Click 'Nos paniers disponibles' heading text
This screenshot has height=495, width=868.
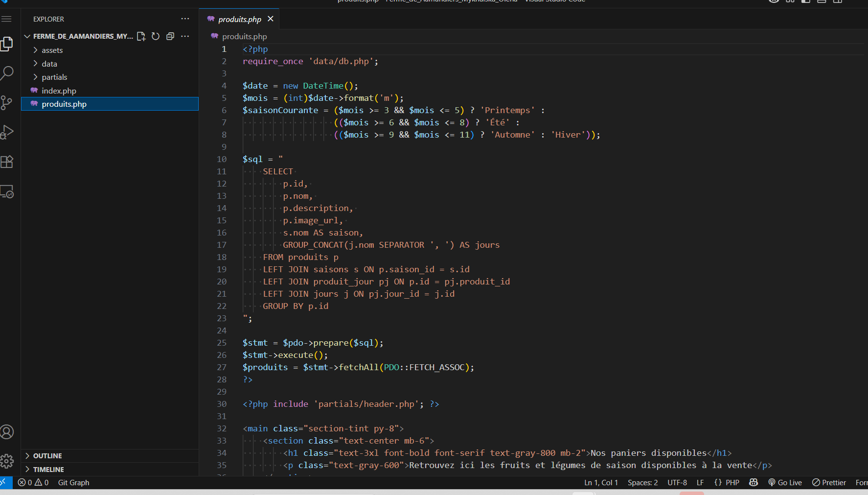(649, 453)
